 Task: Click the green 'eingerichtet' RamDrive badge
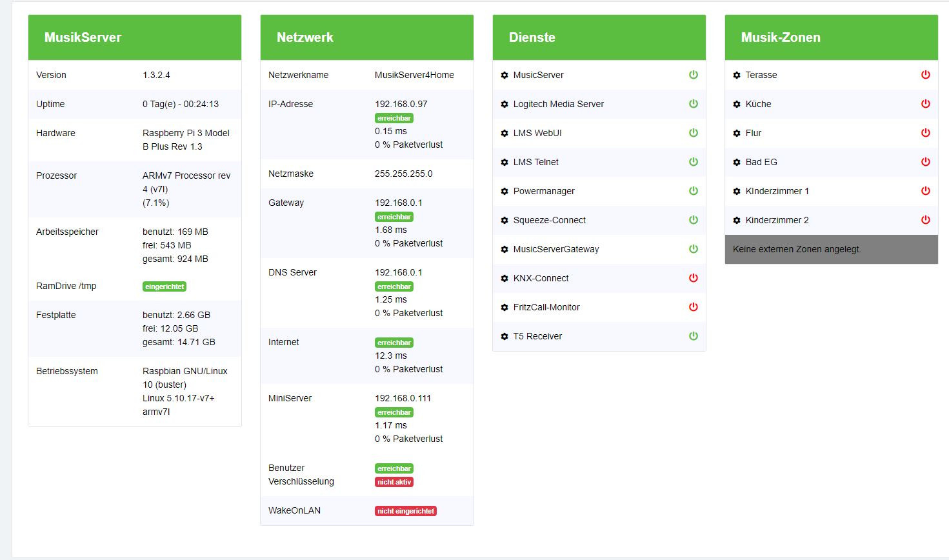pos(165,286)
